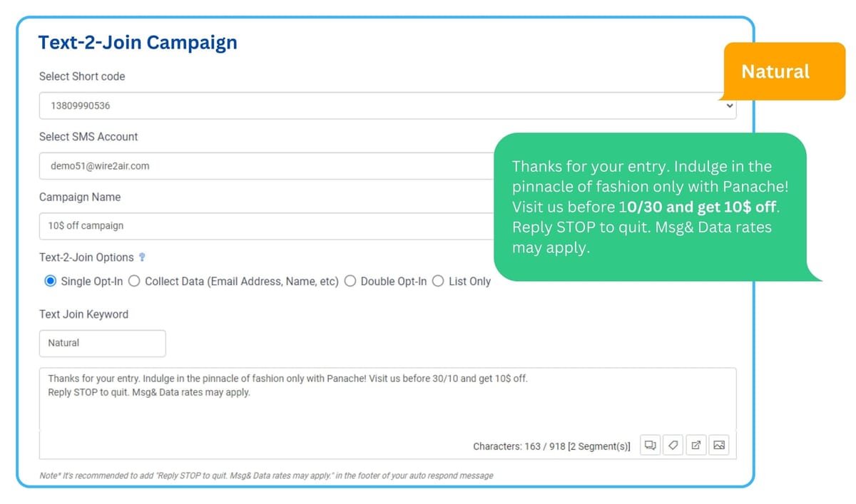Open the Select Short code dropdown

point(285,105)
